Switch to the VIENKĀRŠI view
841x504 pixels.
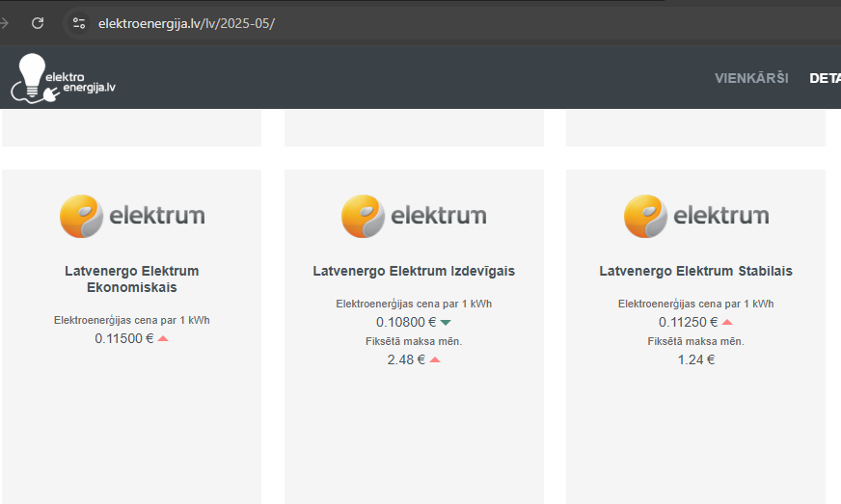click(751, 78)
